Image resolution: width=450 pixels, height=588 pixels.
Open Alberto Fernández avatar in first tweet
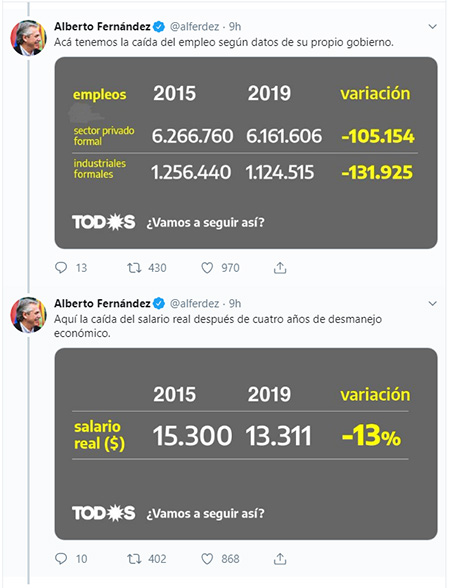(28, 38)
